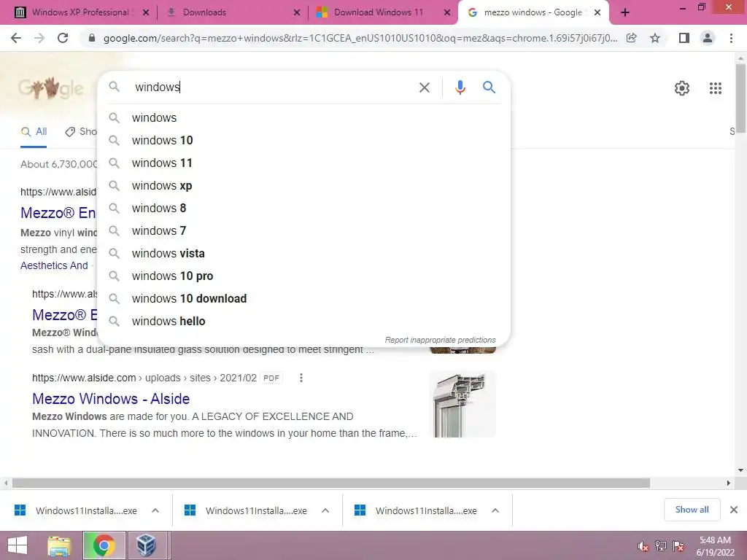Click the site lock icon in address bar
The width and height of the screenshot is (747, 560).
[x=93, y=38]
